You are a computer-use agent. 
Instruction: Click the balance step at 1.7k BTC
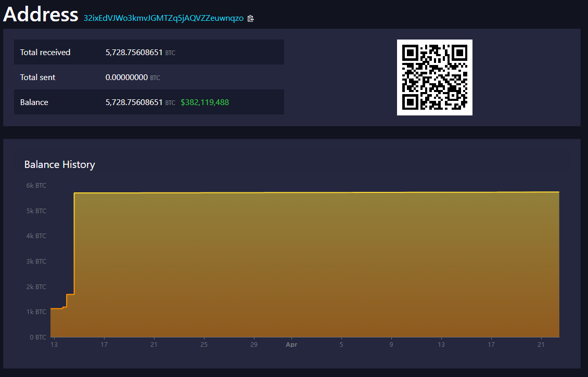click(70, 294)
